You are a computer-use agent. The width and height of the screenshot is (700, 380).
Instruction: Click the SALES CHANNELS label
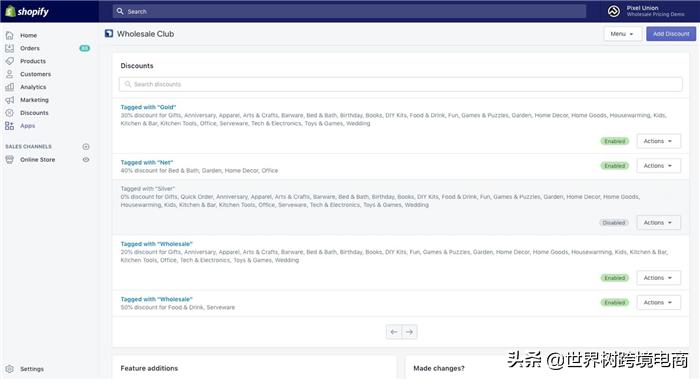point(29,146)
